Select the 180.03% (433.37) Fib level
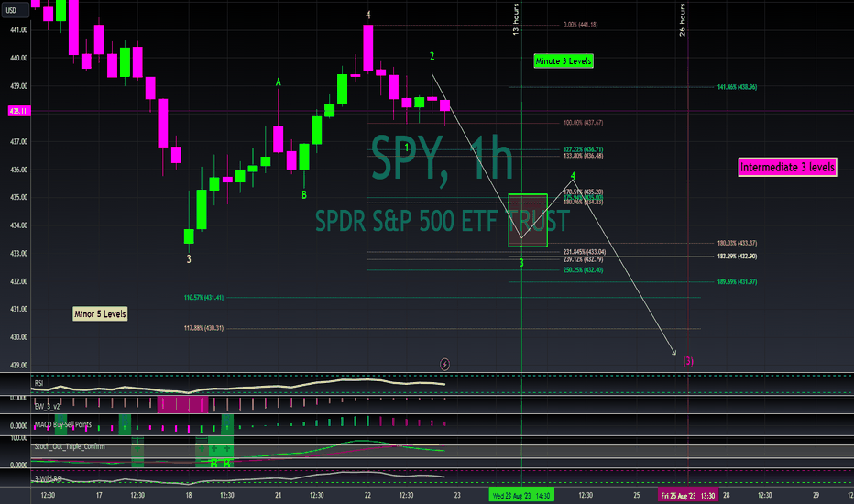The width and height of the screenshot is (854, 504). coord(737,243)
